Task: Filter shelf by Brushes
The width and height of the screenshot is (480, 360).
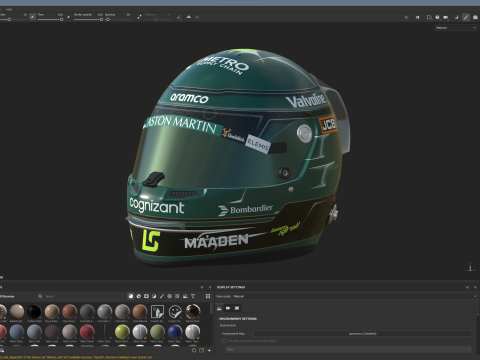Action: (x=162, y=296)
